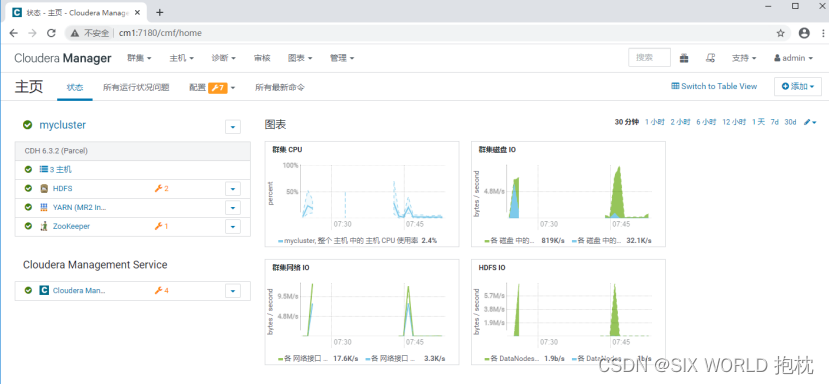Open the Chrome profile avatar icon
Viewport: 829px width, 384px height.
(x=804, y=33)
